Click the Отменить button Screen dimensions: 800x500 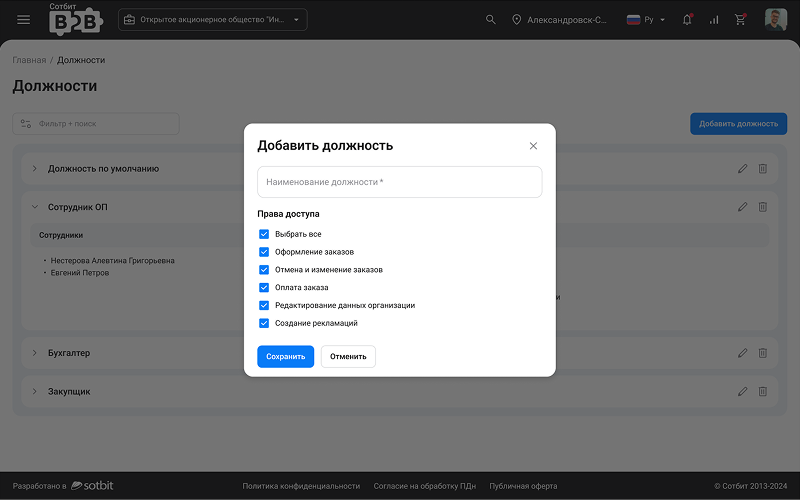(348, 357)
